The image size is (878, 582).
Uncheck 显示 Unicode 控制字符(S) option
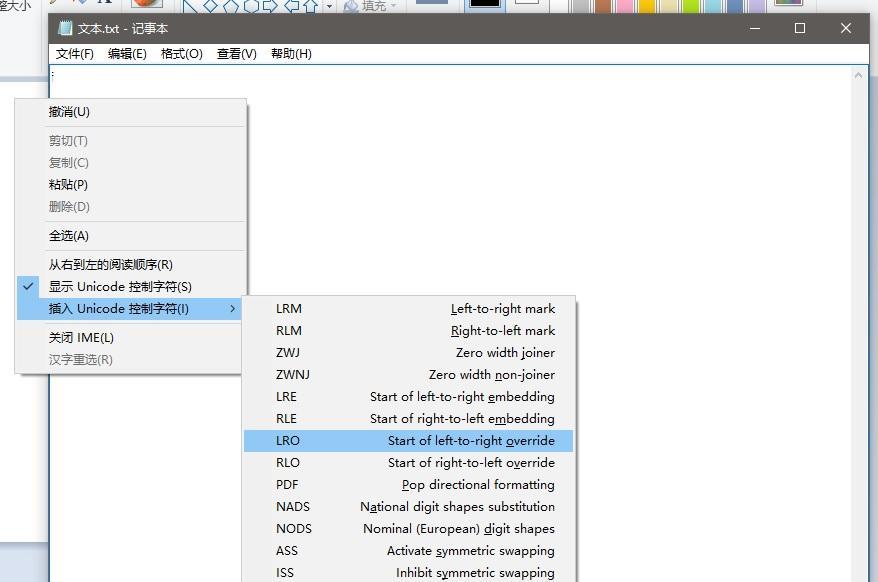click(120, 287)
